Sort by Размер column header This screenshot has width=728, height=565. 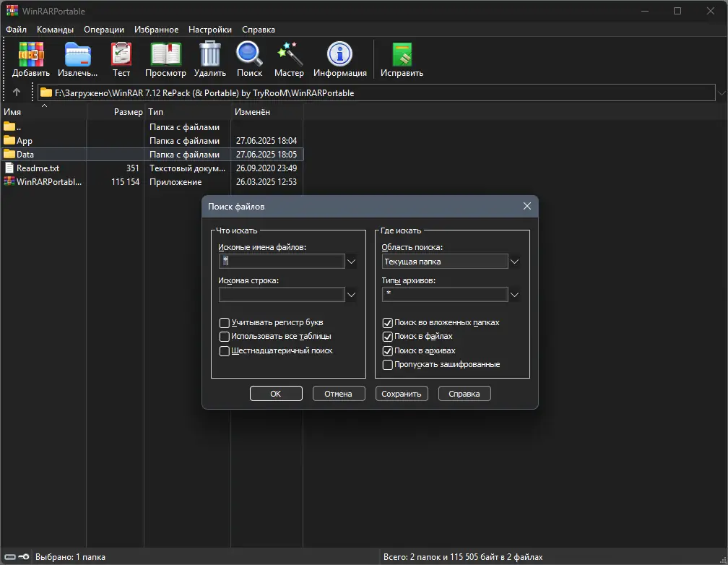point(116,111)
